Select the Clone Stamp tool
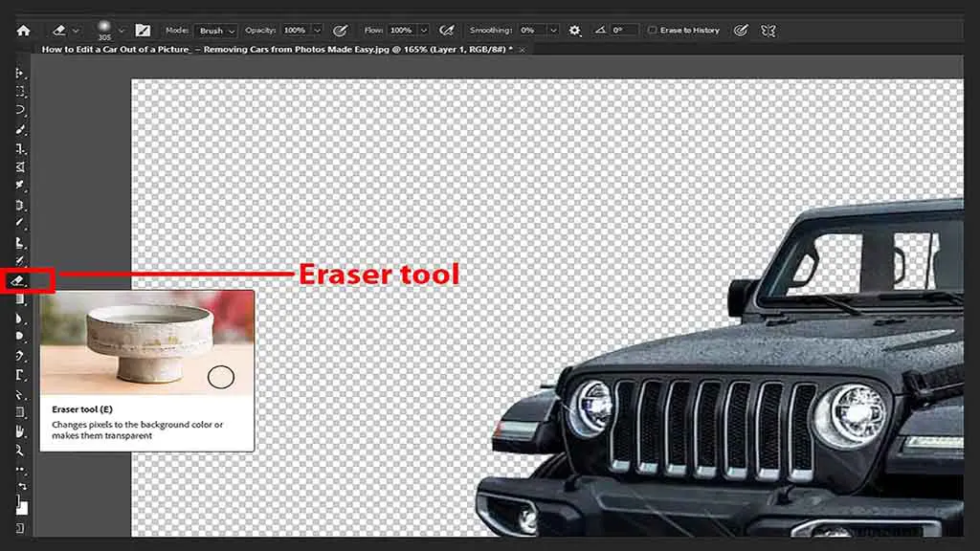This screenshot has width=980, height=551. (20, 243)
